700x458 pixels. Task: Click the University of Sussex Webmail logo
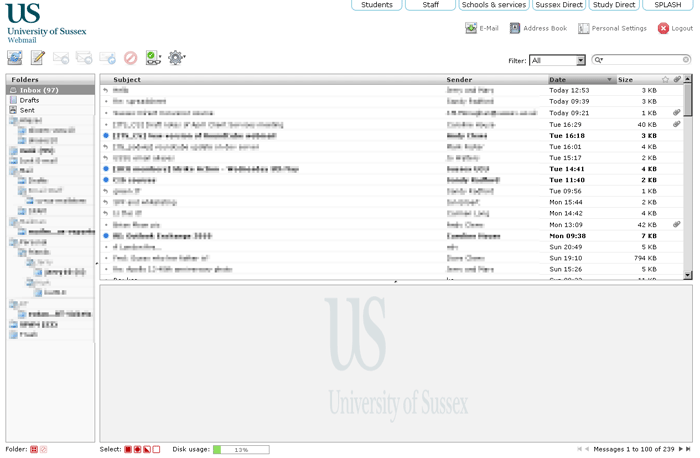(x=46, y=22)
